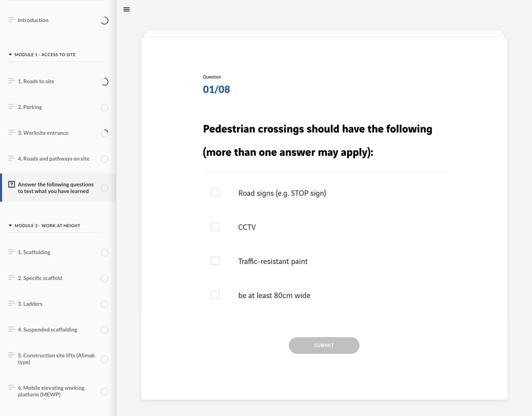
Task: Open lesson 2. Specific scaffold
Action: [40, 278]
